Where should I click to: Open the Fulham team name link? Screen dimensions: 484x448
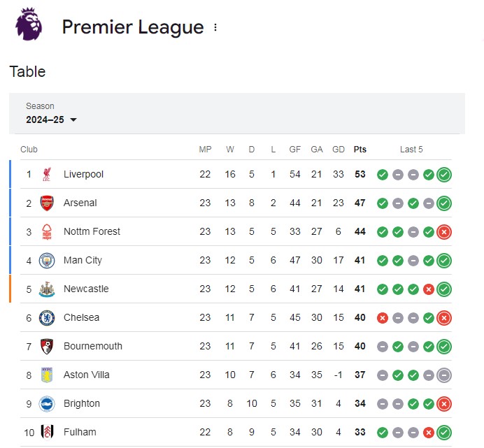coord(80,432)
